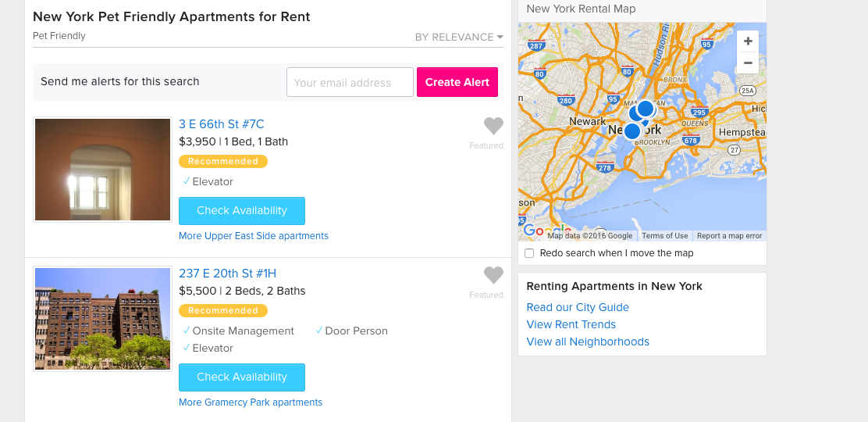Open the 3 E 66th St #7C listing

point(222,123)
